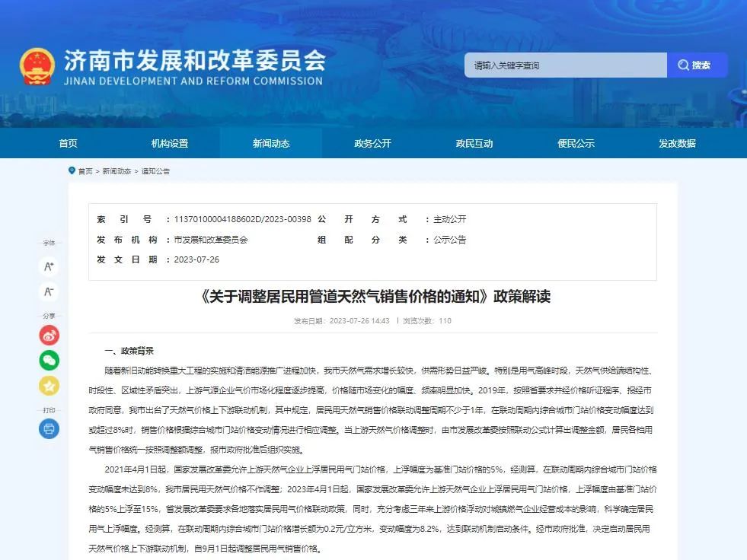This screenshot has width=747, height=560.
Task: Open the 政民互动 menu
Action: tap(474, 143)
